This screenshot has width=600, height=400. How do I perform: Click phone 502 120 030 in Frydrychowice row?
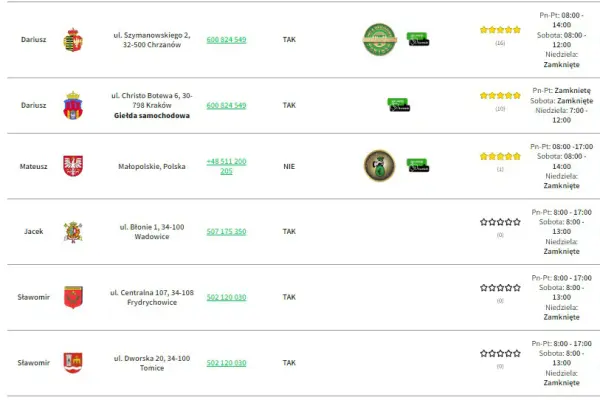tap(226, 297)
